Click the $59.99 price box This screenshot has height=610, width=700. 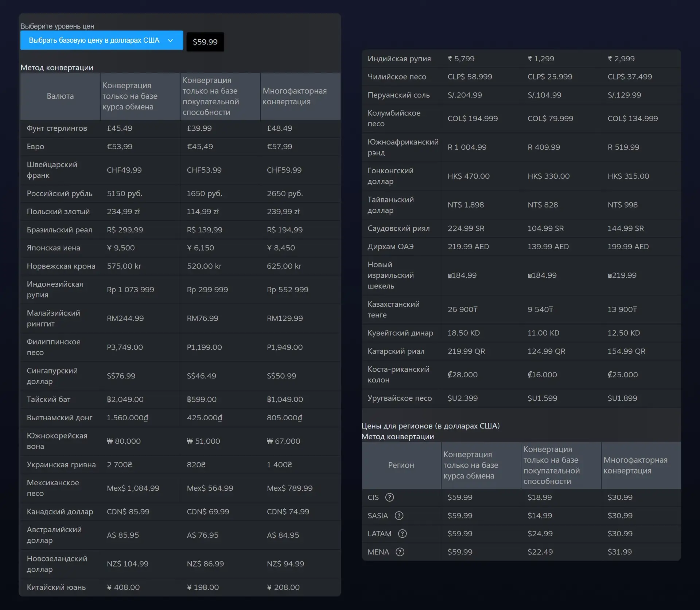205,42
